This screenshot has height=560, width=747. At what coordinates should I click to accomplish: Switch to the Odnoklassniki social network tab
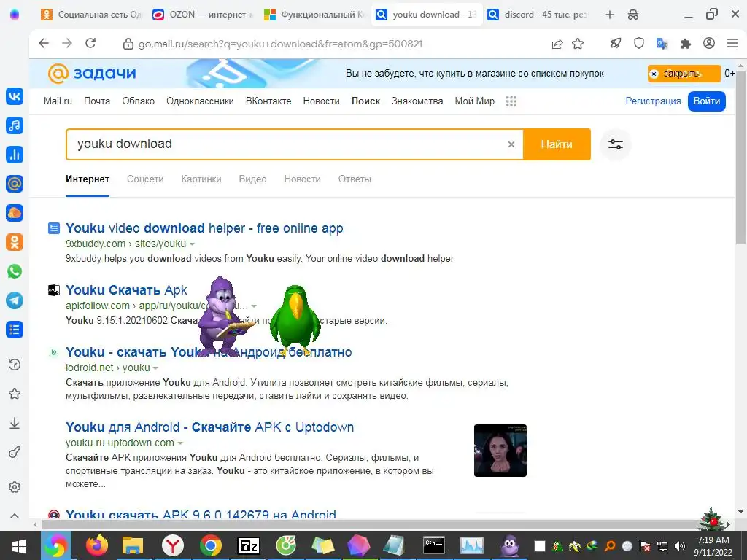coord(90,15)
